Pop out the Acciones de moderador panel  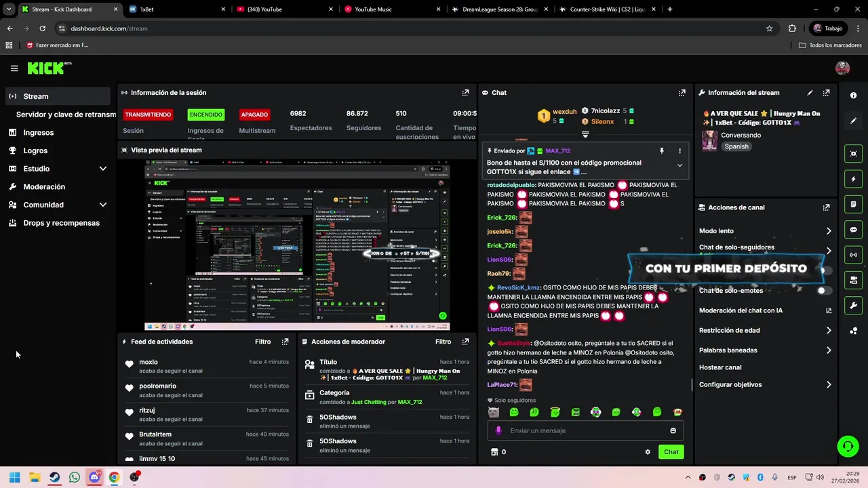point(465,342)
